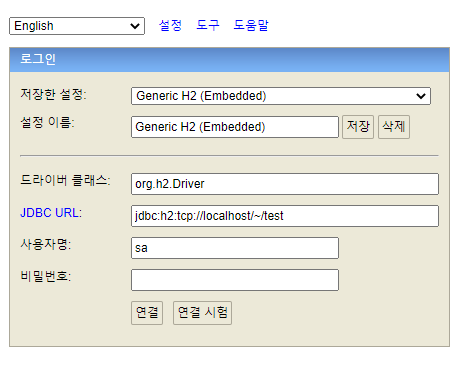This screenshot has height=377, width=475.
Task: Click the 비밀번호: label
Action: click(x=46, y=276)
